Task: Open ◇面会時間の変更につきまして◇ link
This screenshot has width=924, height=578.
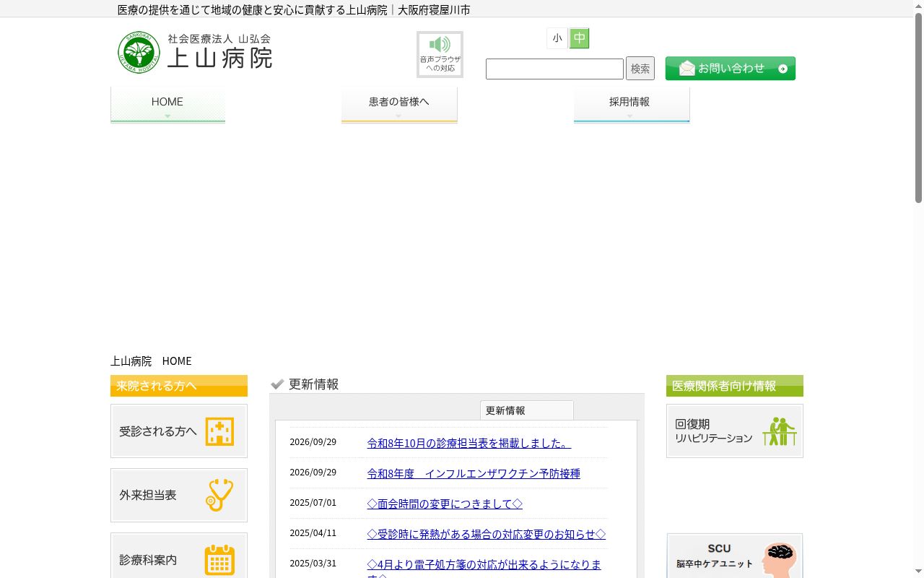Action: click(445, 504)
